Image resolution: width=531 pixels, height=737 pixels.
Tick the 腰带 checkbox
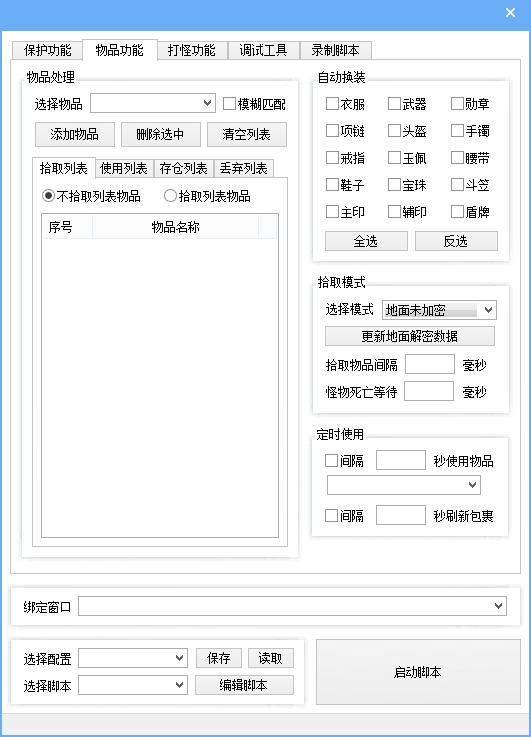pos(457,157)
